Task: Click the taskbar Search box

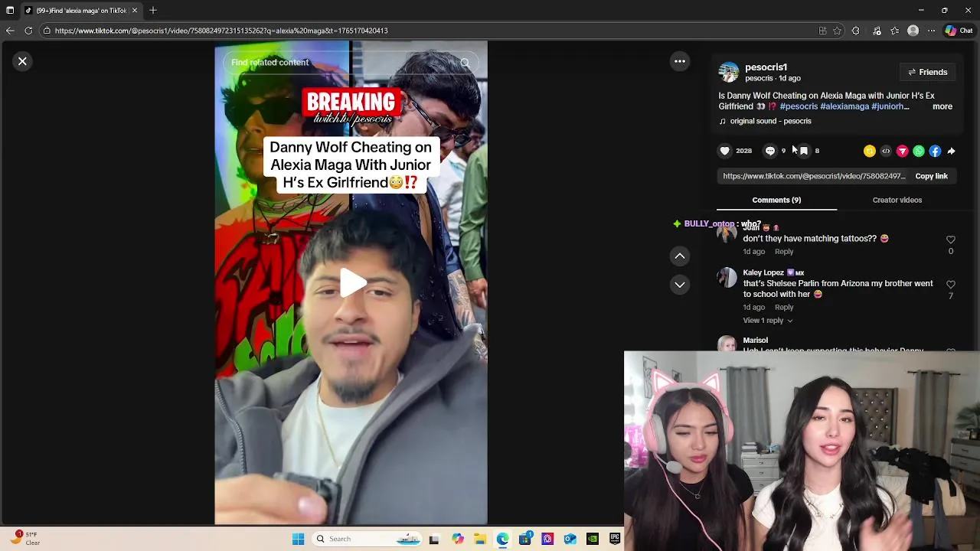Action: pos(367,539)
